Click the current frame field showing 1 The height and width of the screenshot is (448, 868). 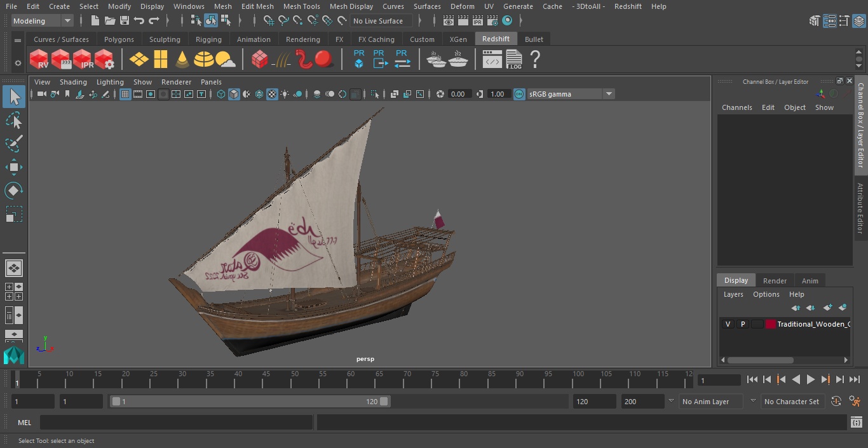tap(719, 380)
